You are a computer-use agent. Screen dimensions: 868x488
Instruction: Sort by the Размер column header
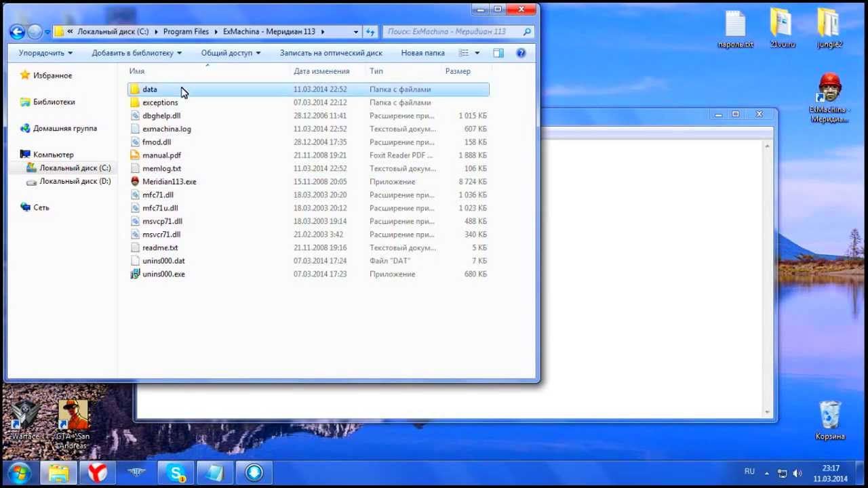pos(458,71)
